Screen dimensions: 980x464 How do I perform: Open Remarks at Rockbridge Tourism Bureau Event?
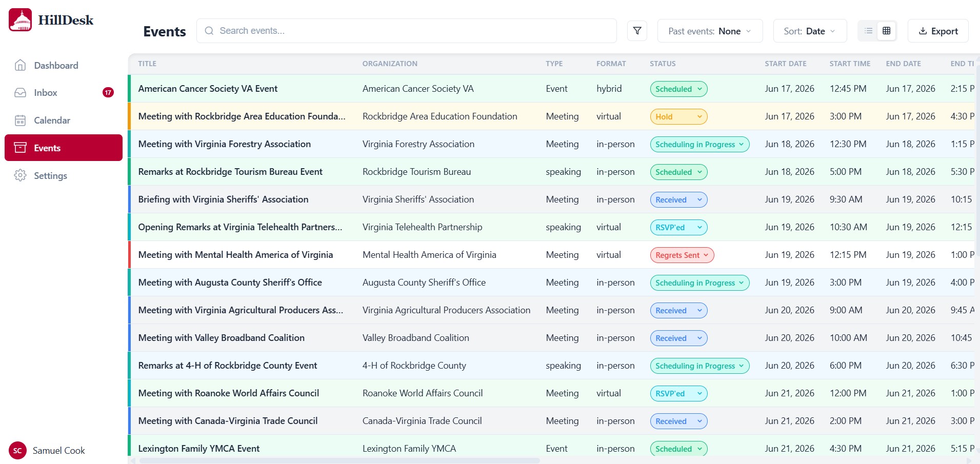(230, 172)
